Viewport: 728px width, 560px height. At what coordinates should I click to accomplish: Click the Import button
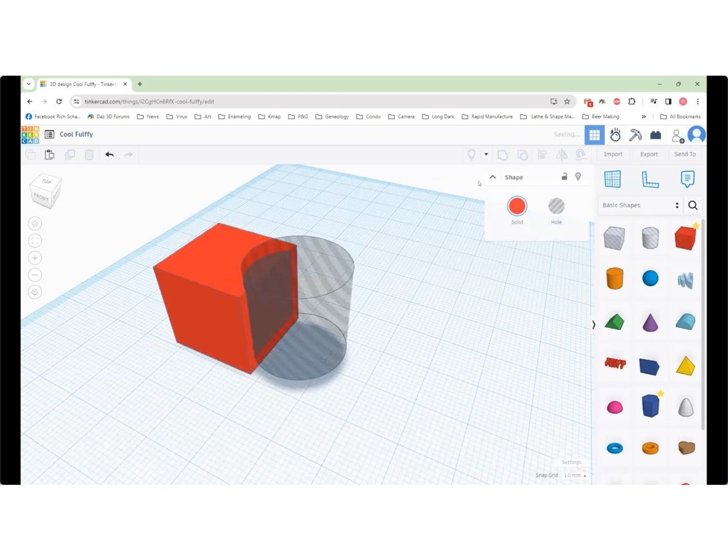click(x=613, y=154)
